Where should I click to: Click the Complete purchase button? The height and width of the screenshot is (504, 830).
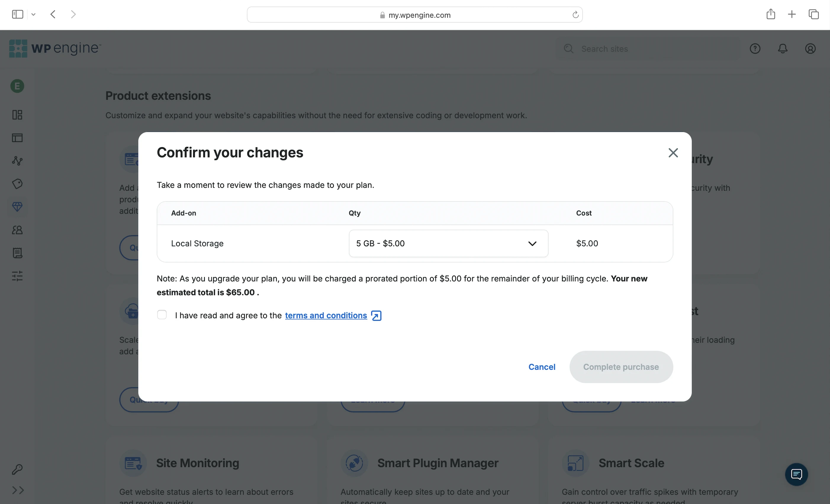621,367
